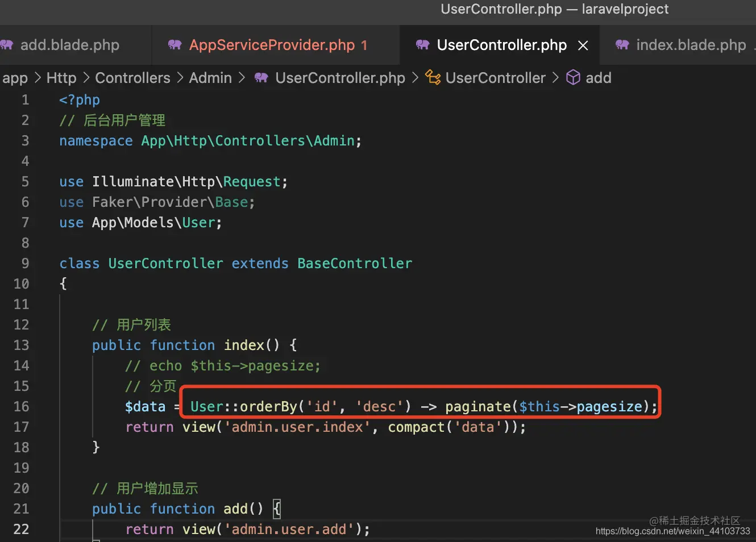Expand chevron after UserController class breadcrumb
The width and height of the screenshot is (756, 542).
[x=555, y=77]
